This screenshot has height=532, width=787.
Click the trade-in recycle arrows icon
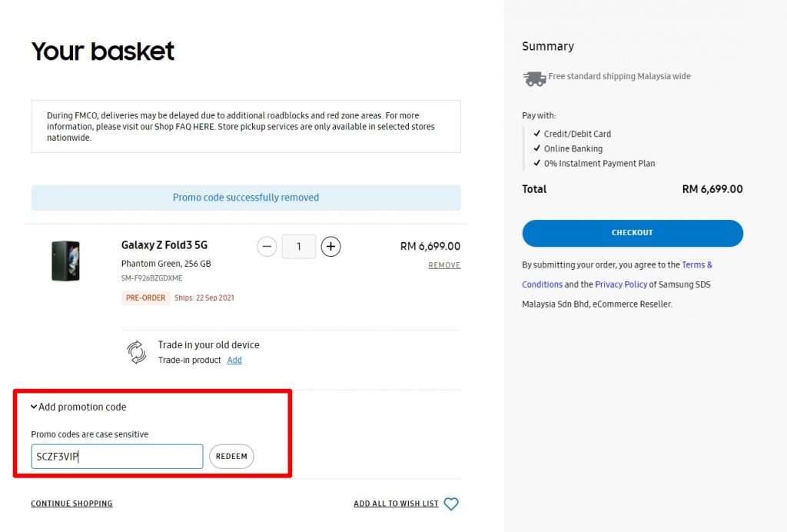click(137, 352)
